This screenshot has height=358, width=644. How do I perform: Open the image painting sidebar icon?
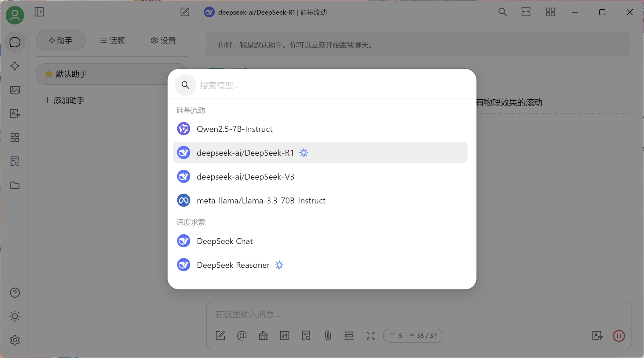pyautogui.click(x=15, y=90)
